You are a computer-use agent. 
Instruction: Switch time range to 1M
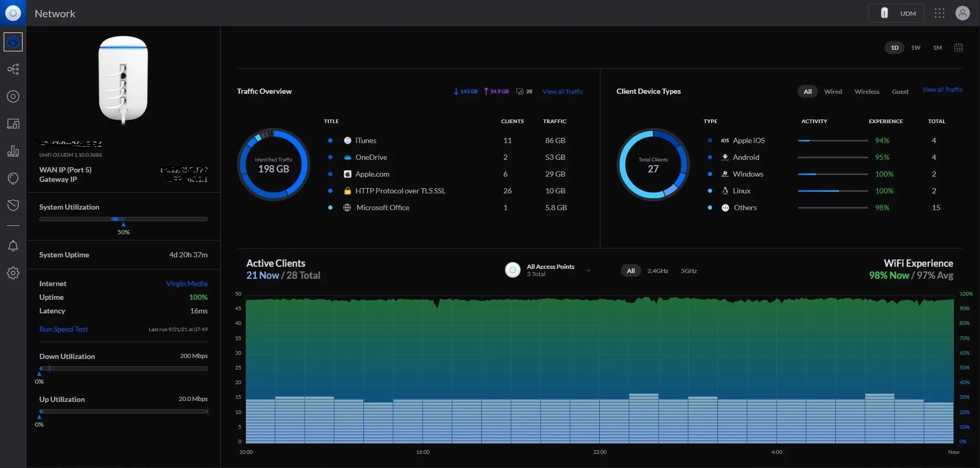pyautogui.click(x=937, y=48)
